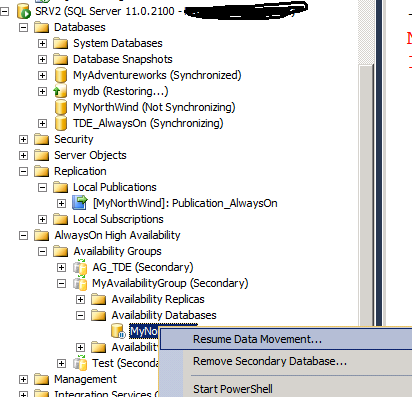Click the Publication_AlwaysOn publication icon
Image resolution: width=412 pixels, height=397 pixels.
coord(80,203)
